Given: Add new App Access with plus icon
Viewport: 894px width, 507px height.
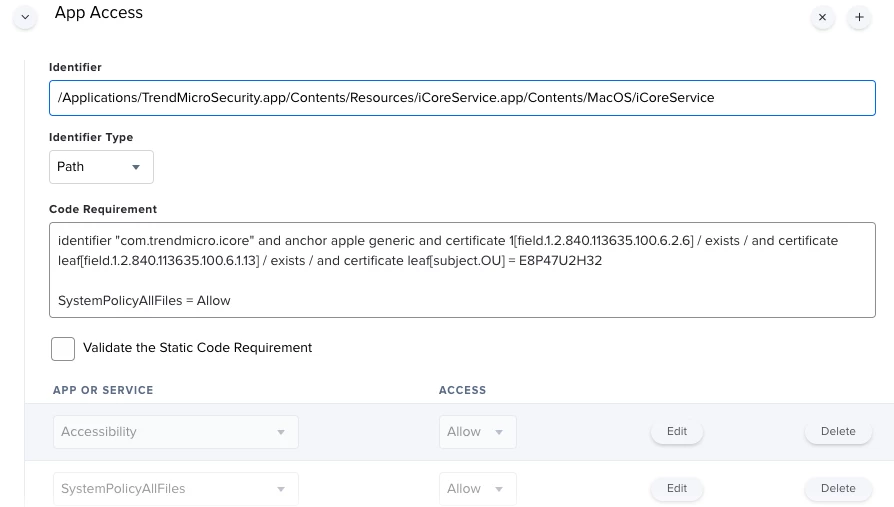Looking at the screenshot, I should coord(859,17).
